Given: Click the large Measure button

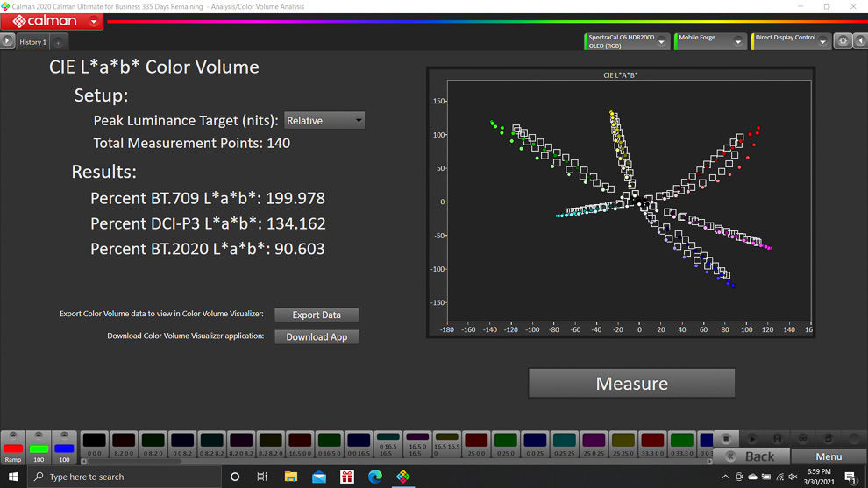Looking at the screenshot, I should (631, 384).
